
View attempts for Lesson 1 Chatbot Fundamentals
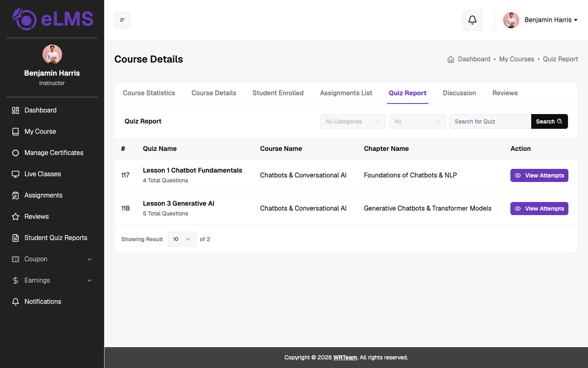click(x=539, y=175)
